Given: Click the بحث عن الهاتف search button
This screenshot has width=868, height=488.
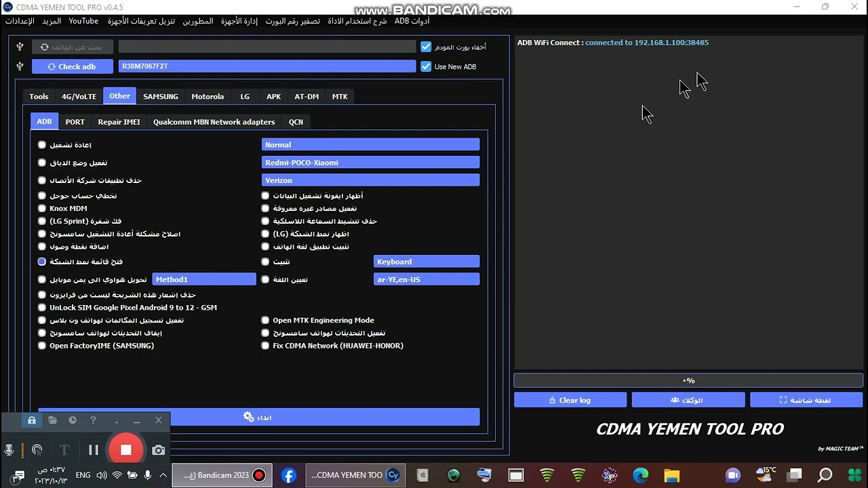Looking at the screenshot, I should point(72,47).
